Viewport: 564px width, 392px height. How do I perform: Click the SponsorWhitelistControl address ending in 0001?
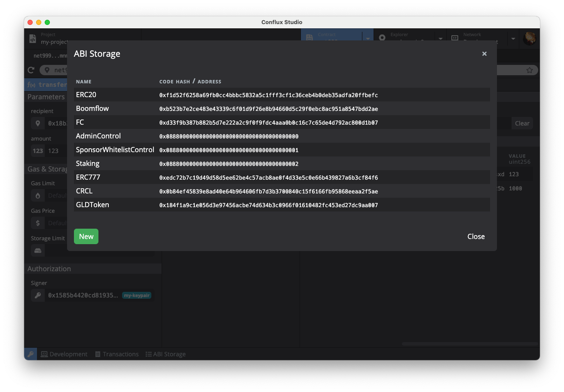pyautogui.click(x=229, y=150)
